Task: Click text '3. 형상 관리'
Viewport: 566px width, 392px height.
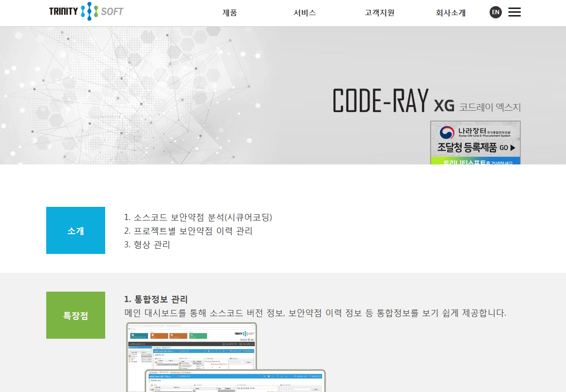Action: pyautogui.click(x=147, y=245)
